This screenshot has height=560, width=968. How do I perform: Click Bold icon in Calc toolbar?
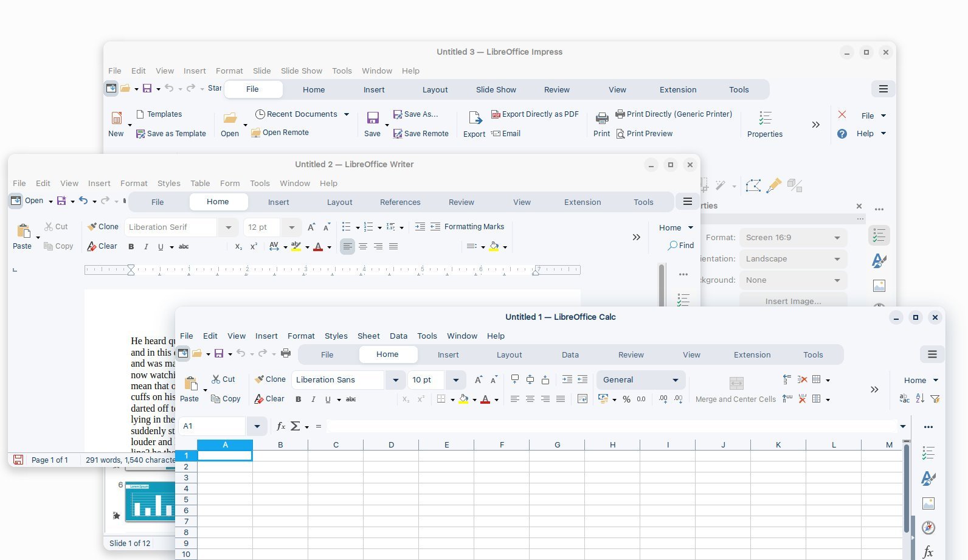(x=298, y=399)
